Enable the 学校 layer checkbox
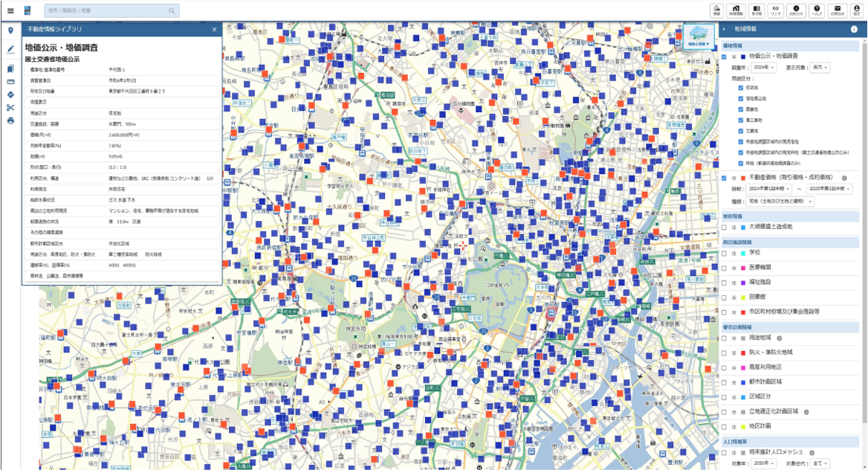868x470 pixels. (x=725, y=253)
